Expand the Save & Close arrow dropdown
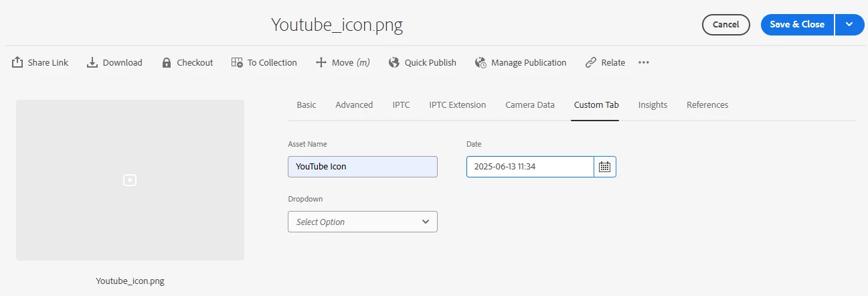Screen dimensions: 868x296 [849, 24]
